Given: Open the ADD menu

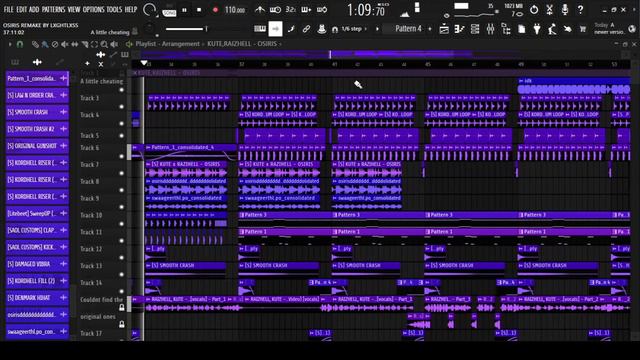Looking at the screenshot, I should (x=34, y=9).
